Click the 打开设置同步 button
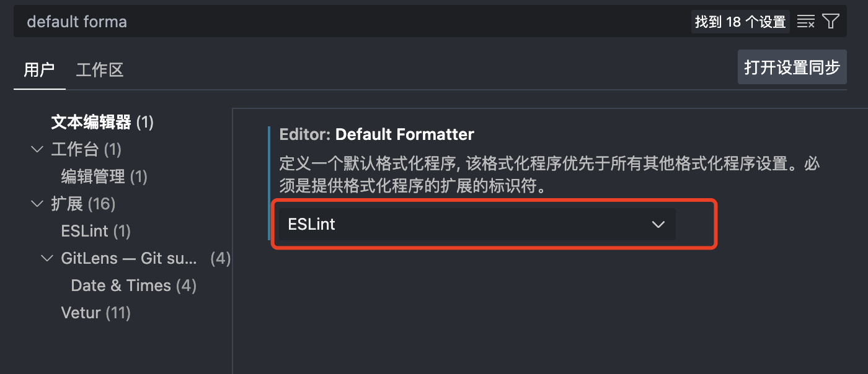This screenshot has height=374, width=868. tap(792, 67)
